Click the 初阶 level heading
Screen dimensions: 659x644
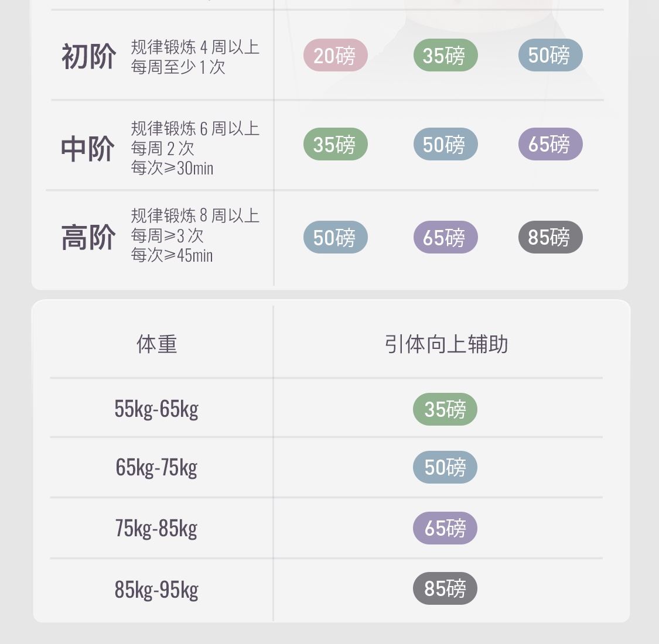tap(88, 57)
